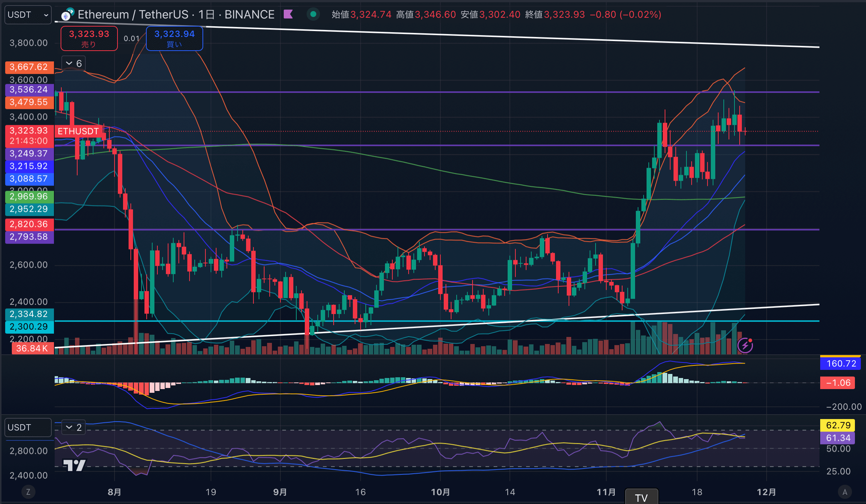This screenshot has height=504, width=866.
Task: Click the 3,536.24 purple price label
Action: click(29, 90)
